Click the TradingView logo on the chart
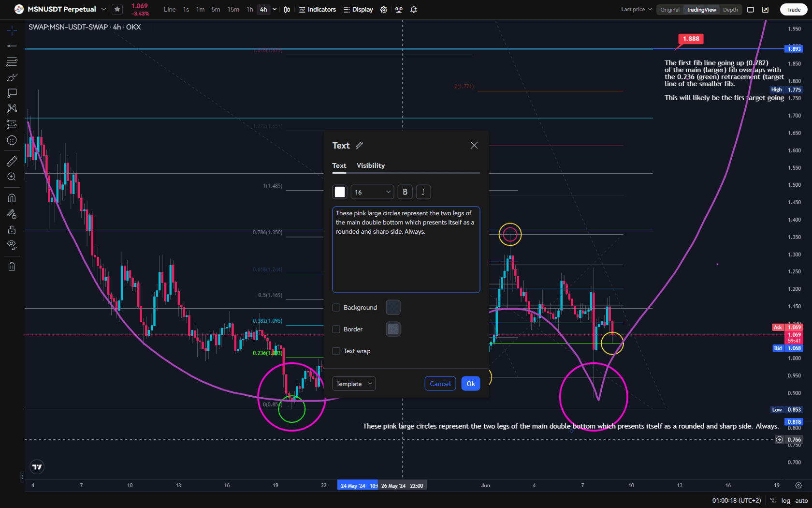This screenshot has height=508, width=812. 37,467
